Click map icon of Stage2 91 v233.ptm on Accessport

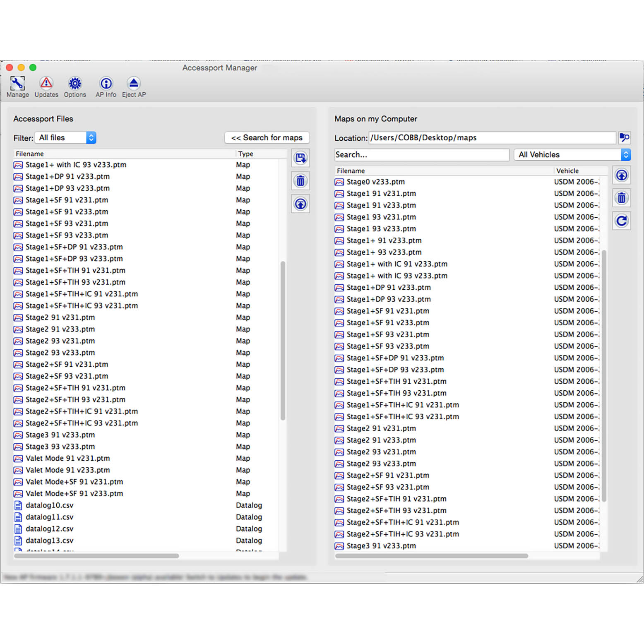point(18,329)
